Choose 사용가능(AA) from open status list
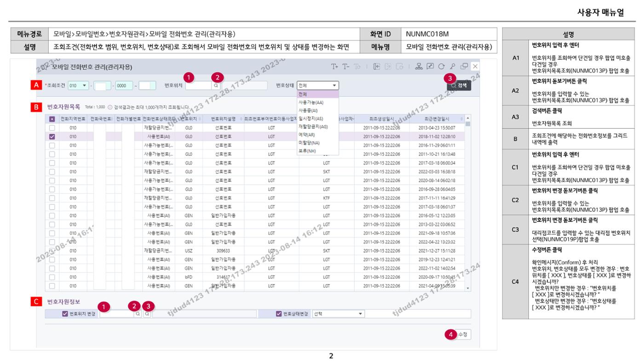The width and height of the screenshot is (644, 362). coord(318,102)
